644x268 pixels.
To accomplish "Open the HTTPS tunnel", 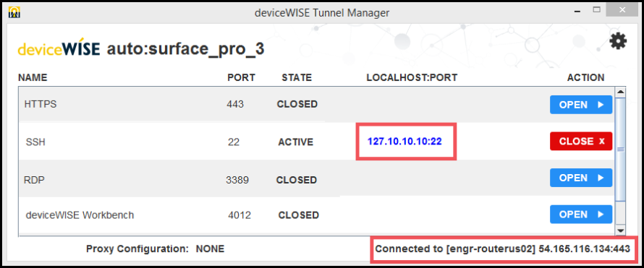I will pyautogui.click(x=581, y=105).
